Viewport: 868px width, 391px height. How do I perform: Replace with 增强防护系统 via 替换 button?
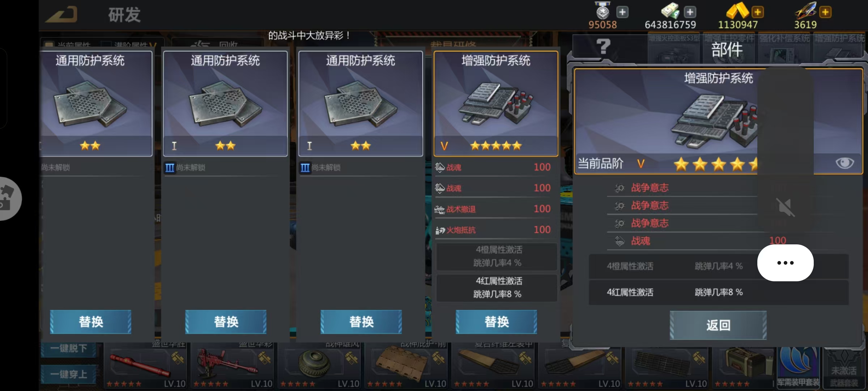pos(497,321)
